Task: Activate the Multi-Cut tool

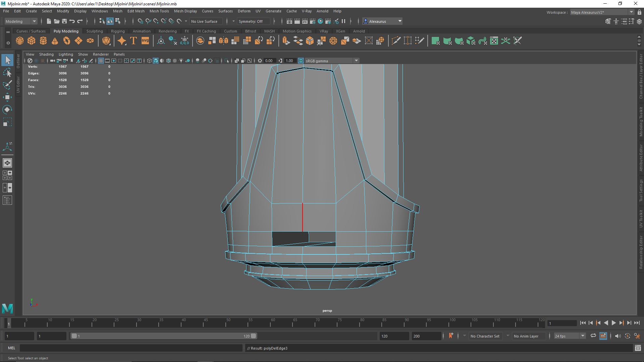Action: [396, 41]
